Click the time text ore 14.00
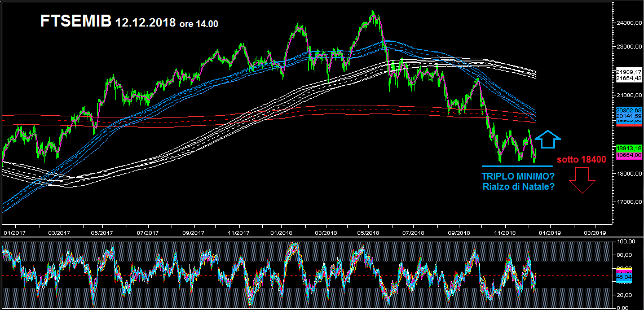 point(199,24)
